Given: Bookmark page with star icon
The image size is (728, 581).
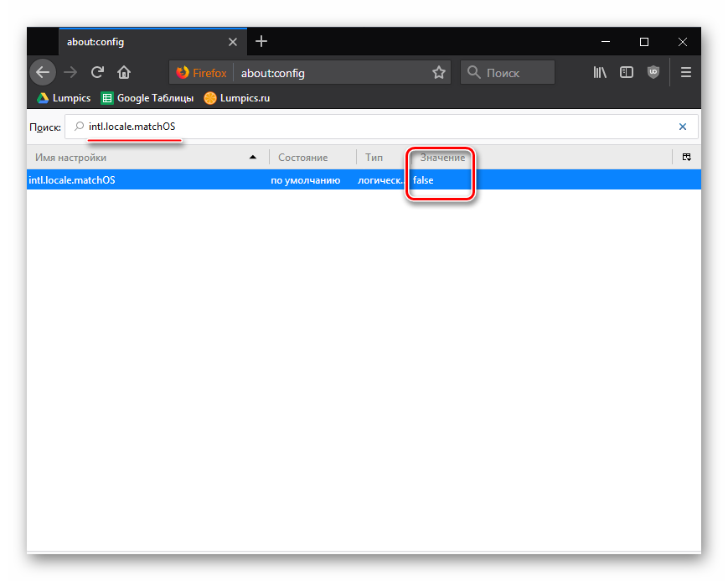Looking at the screenshot, I should pyautogui.click(x=438, y=73).
